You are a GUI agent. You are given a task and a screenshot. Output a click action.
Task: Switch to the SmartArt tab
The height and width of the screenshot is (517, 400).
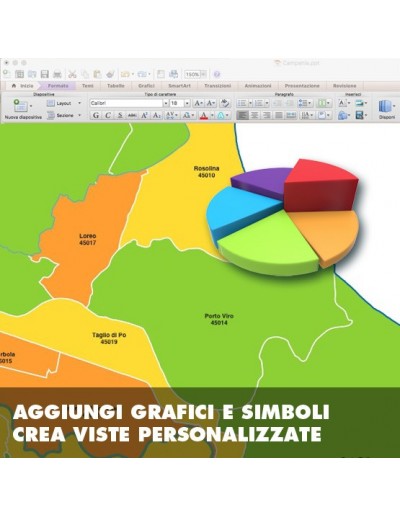click(179, 86)
